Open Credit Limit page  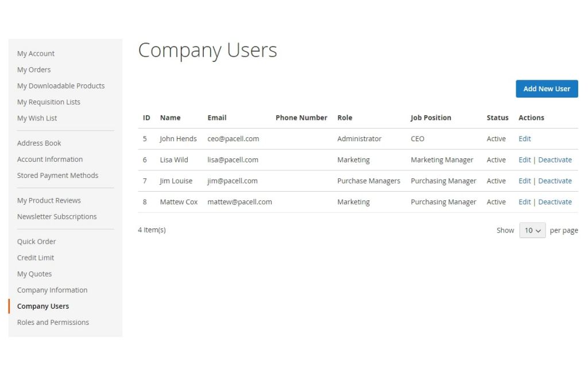tap(35, 258)
